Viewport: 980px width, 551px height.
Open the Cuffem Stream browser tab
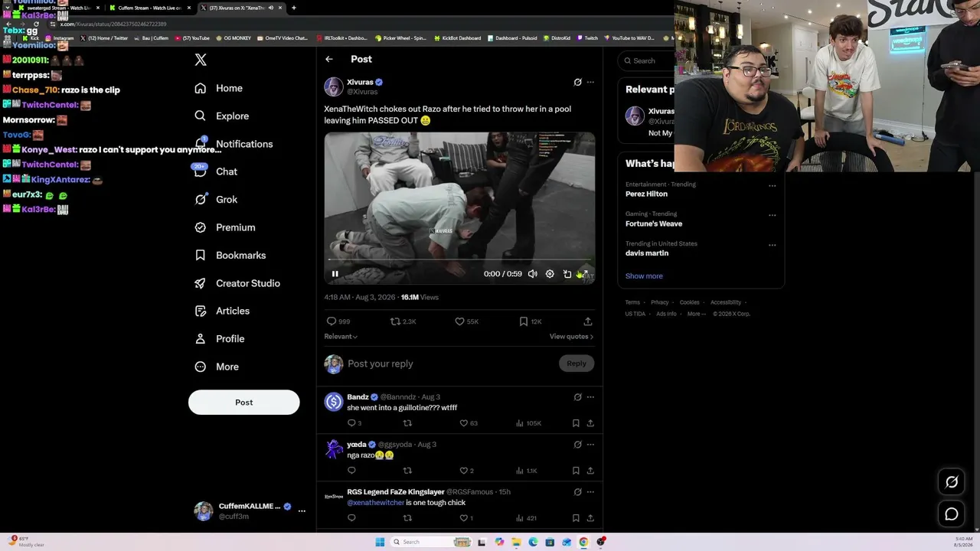coord(149,8)
